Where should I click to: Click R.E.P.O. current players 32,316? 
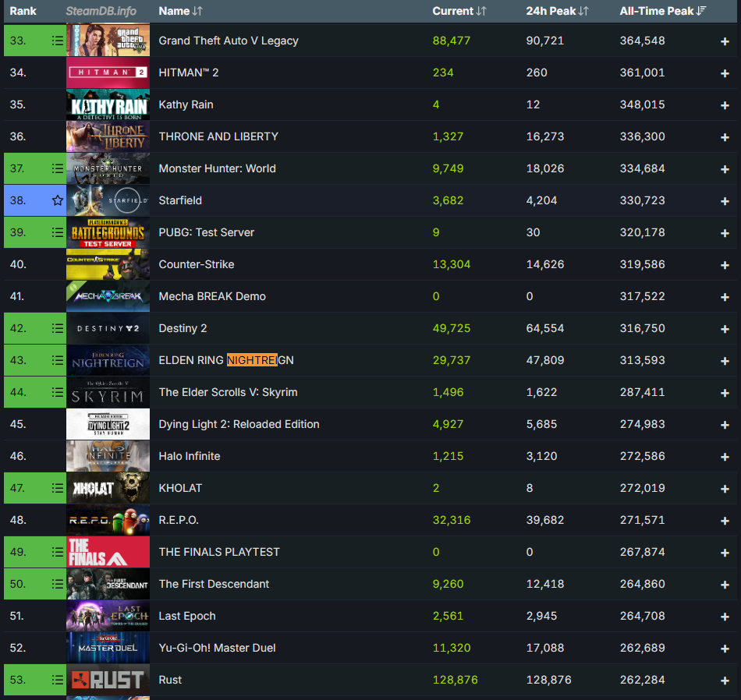click(452, 520)
